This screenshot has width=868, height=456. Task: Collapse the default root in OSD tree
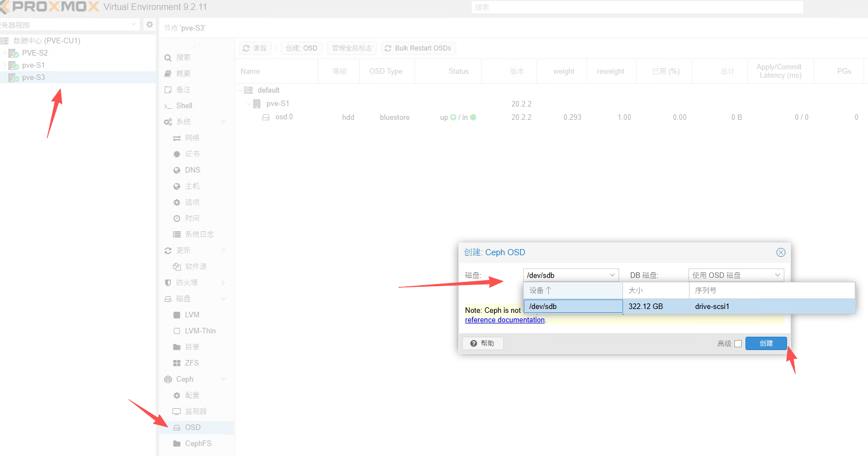240,90
